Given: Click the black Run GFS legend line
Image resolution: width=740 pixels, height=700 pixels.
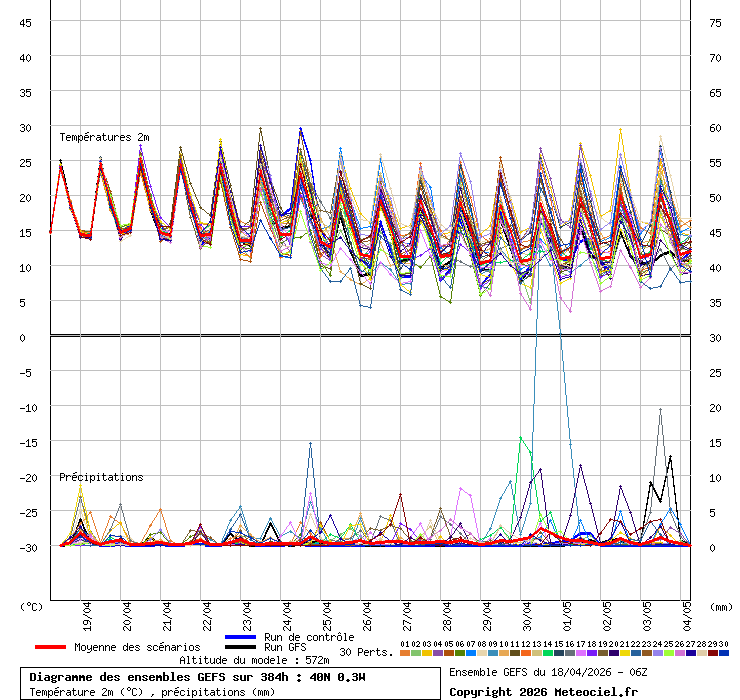Looking at the screenshot, I should tap(241, 647).
